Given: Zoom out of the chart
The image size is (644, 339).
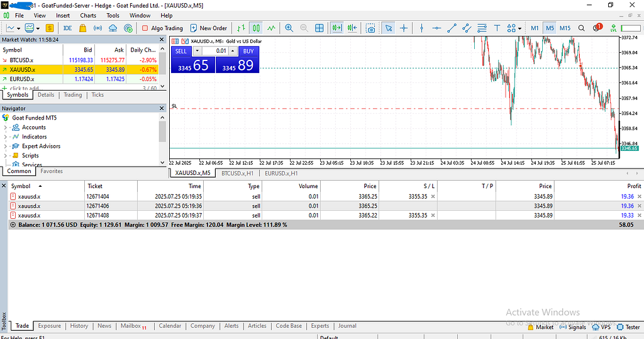Looking at the screenshot, I should pyautogui.click(x=304, y=28).
